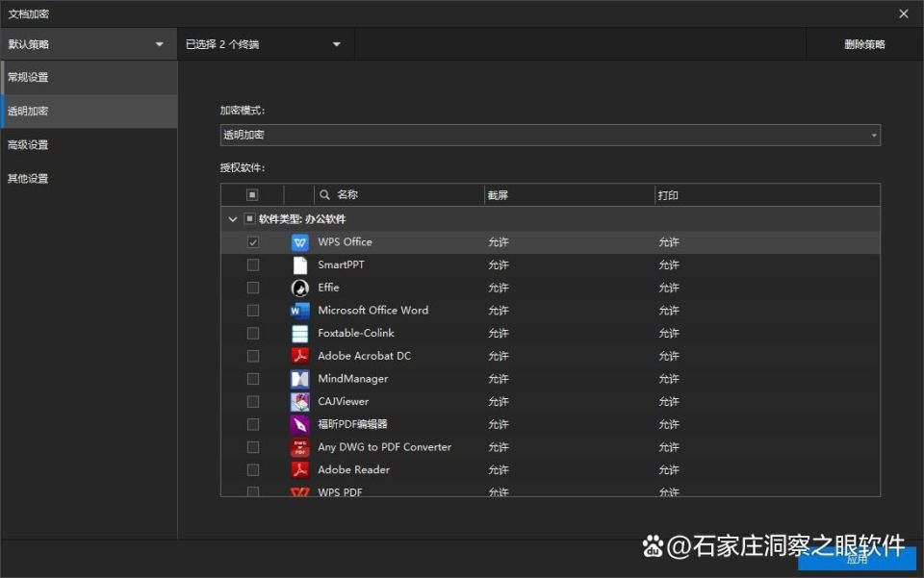Image resolution: width=924 pixels, height=578 pixels.
Task: Check the Effie checkbox
Action: tap(253, 288)
